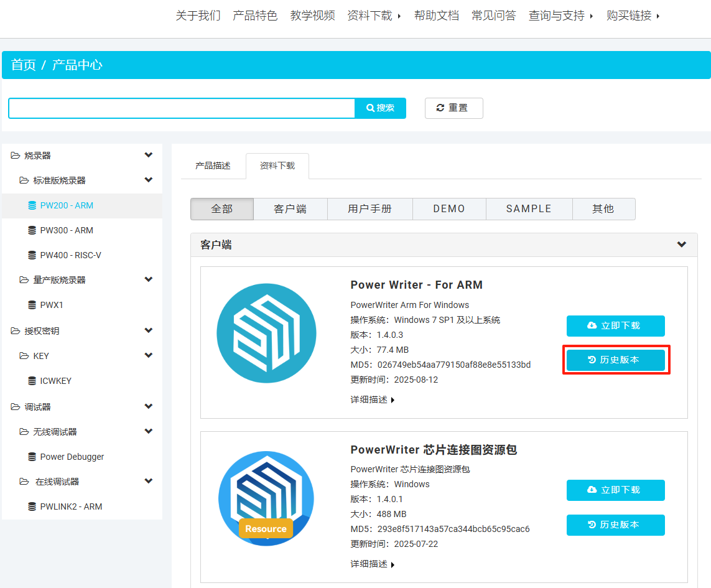
Task: Open the 购买链接 navigation dropdown
Action: (x=633, y=16)
